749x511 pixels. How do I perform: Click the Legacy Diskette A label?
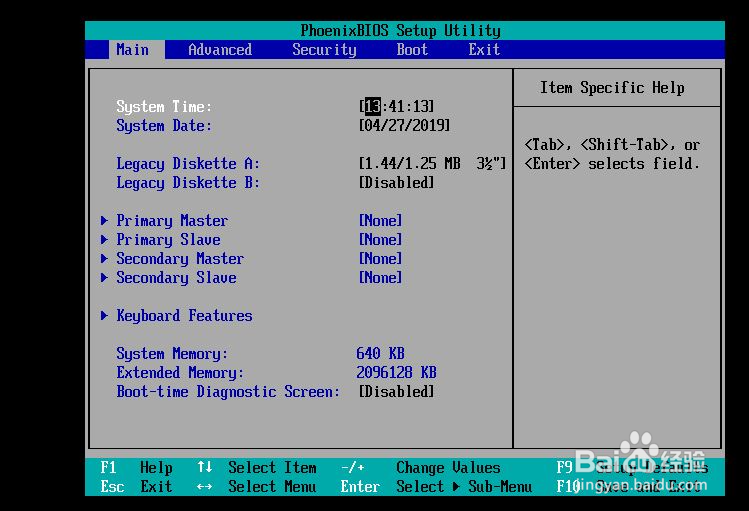[188, 164]
